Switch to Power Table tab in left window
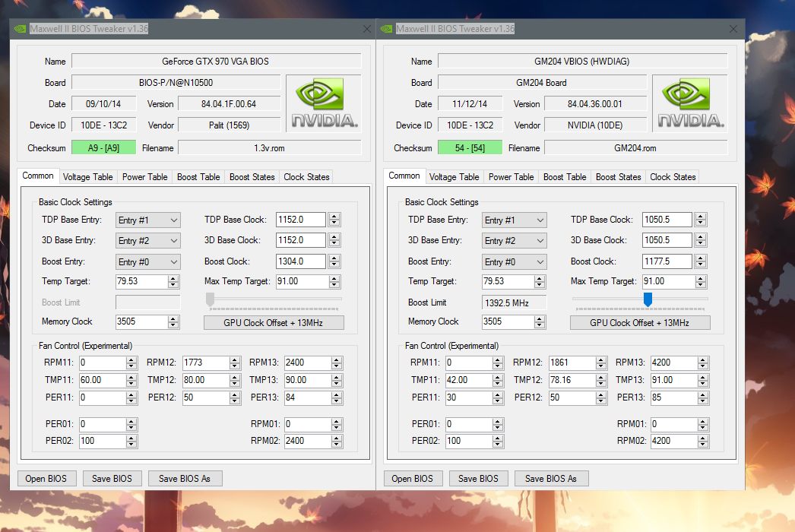795x532 pixels. click(145, 177)
